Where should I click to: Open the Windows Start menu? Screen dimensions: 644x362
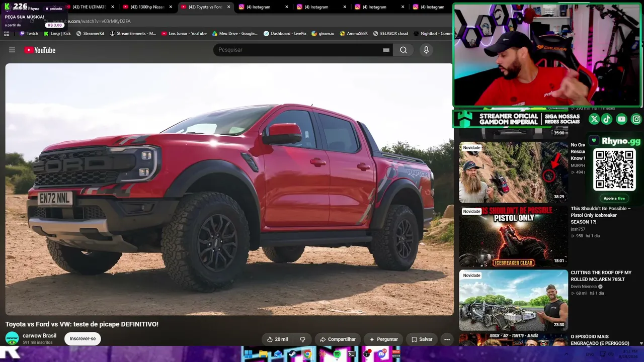248,354
